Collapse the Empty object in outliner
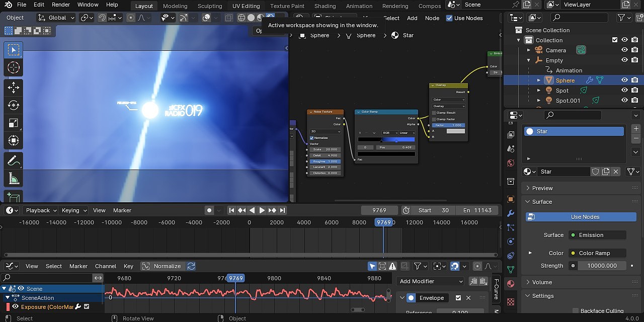The height and width of the screenshot is (322, 644). point(529,60)
